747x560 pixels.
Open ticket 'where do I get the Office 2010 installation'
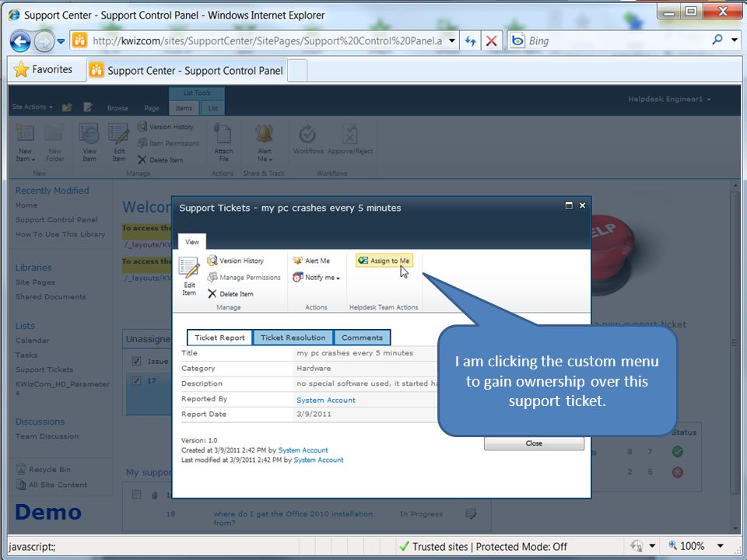coord(293,518)
